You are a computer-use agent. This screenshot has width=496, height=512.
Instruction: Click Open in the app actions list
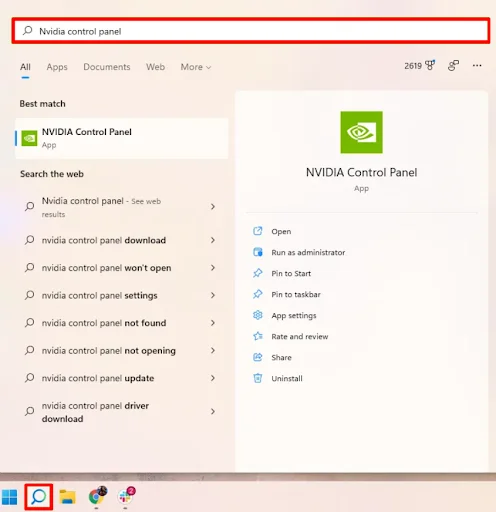[281, 231]
